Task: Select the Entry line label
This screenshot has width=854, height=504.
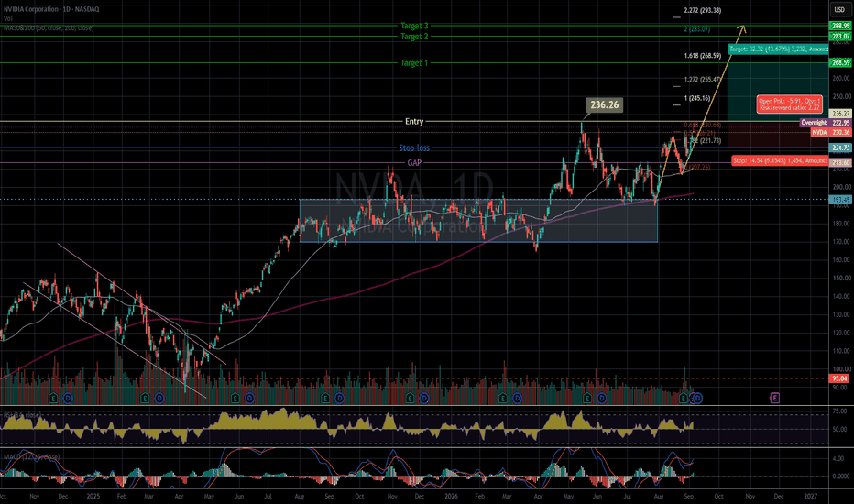Action: point(414,122)
